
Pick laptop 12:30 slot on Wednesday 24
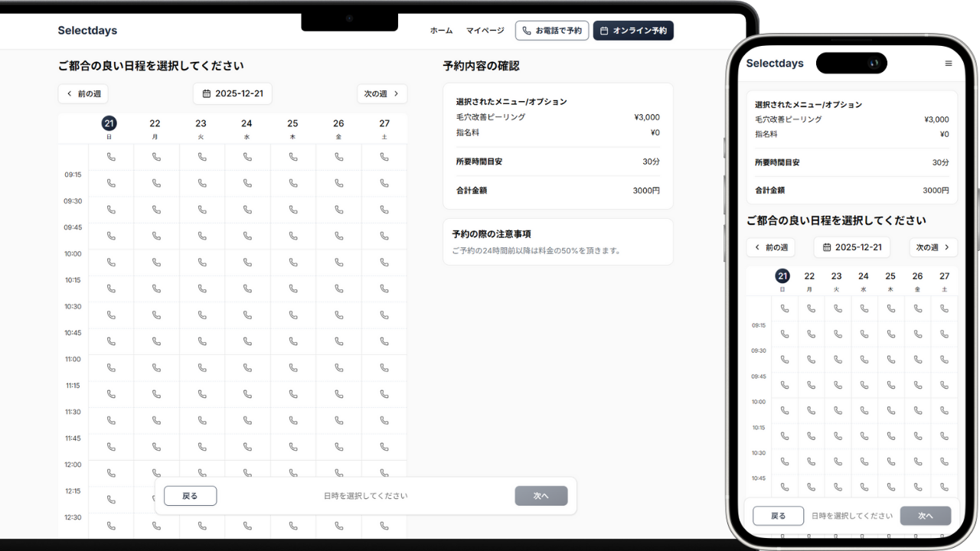[247, 526]
